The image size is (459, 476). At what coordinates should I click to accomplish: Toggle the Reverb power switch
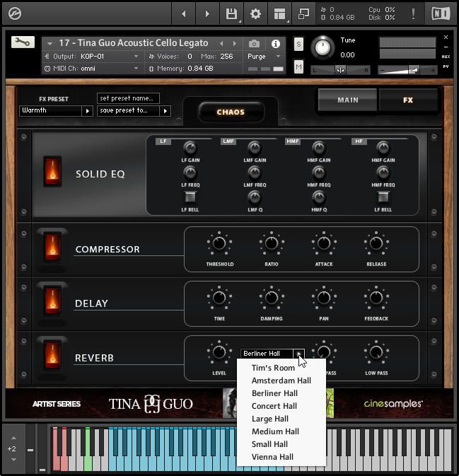click(x=52, y=355)
